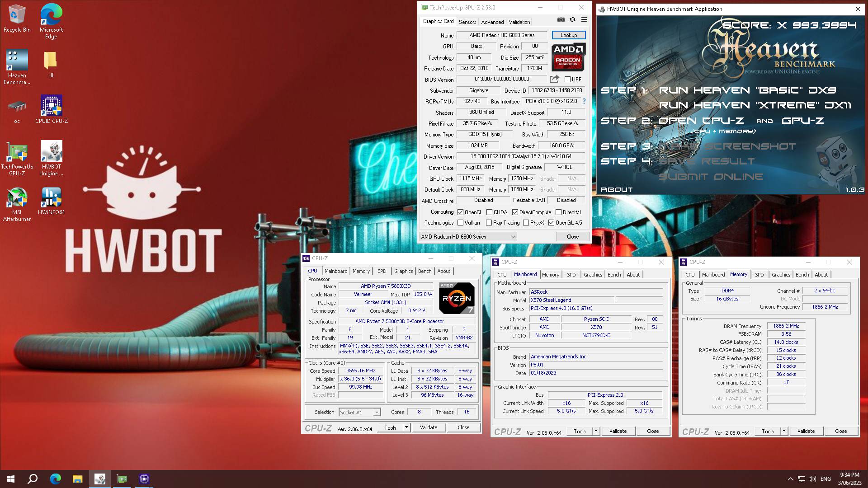Take a GPU-Z screenshot with camera icon
Screen dimensions: 868x488
click(x=561, y=20)
